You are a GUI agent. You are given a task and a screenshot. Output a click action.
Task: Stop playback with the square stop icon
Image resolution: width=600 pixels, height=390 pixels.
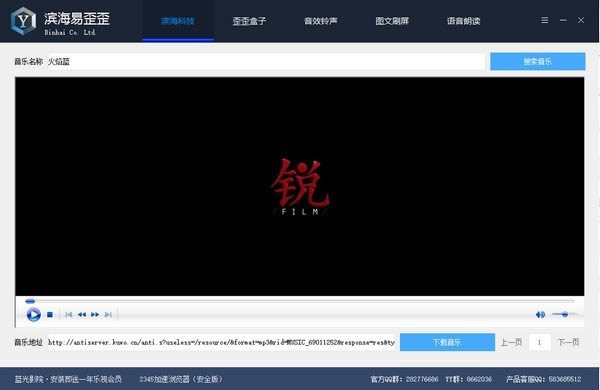pyautogui.click(x=50, y=315)
